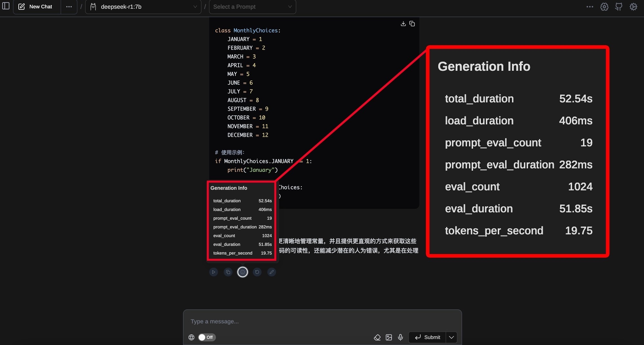Copy the MonthlyChoices code block

(x=412, y=24)
